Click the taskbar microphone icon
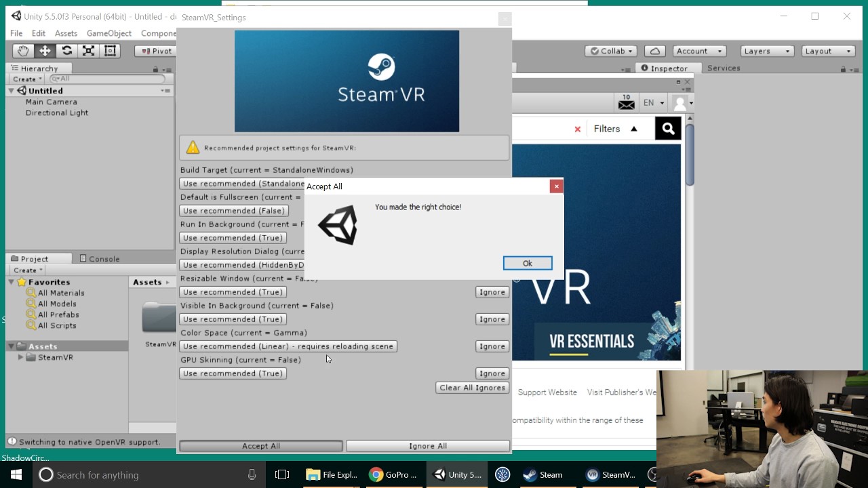 click(252, 474)
